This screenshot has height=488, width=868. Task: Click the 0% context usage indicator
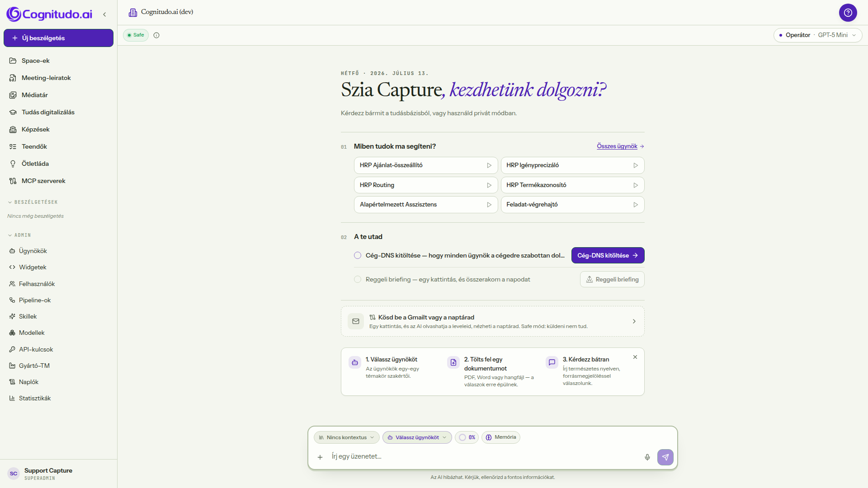coord(467,437)
